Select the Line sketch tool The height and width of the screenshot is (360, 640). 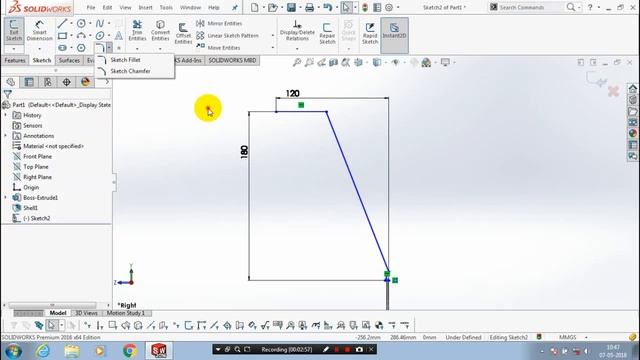point(62,24)
